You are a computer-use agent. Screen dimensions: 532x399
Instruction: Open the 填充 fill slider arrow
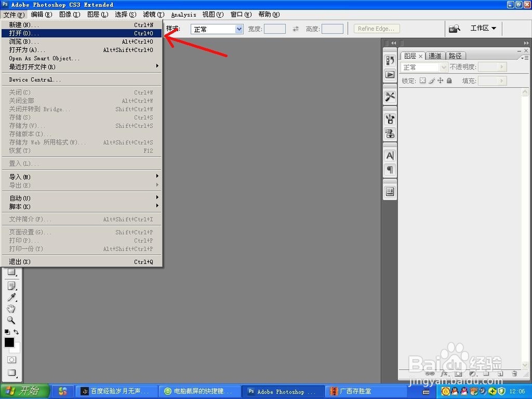pos(502,81)
